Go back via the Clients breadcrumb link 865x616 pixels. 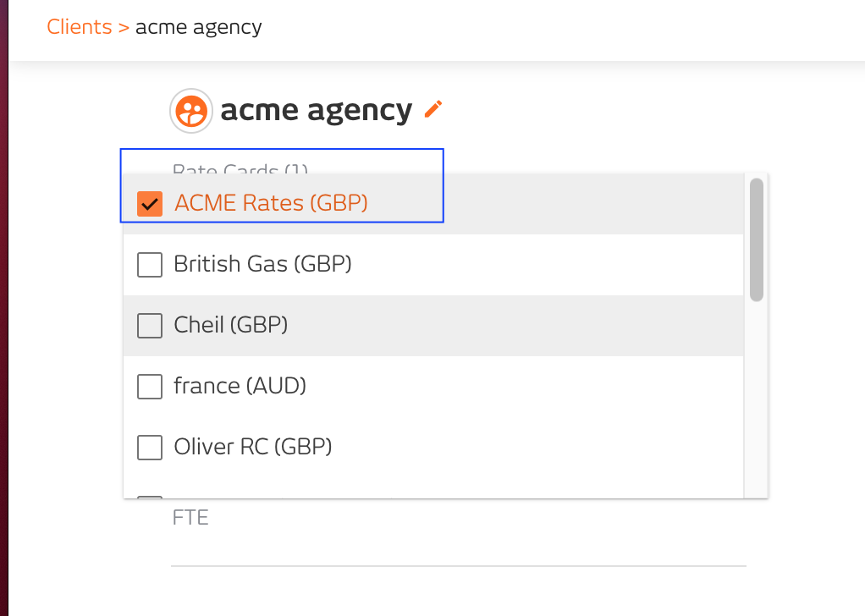point(80,27)
